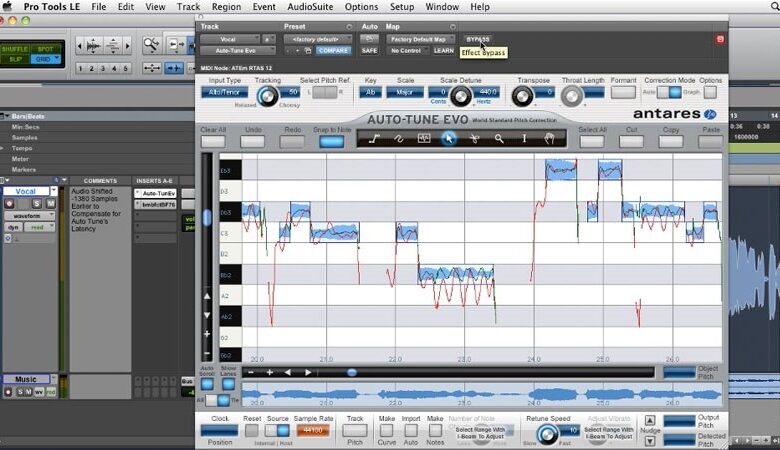
Task: Click the pitch graph plus zoom button
Action: click(269, 372)
